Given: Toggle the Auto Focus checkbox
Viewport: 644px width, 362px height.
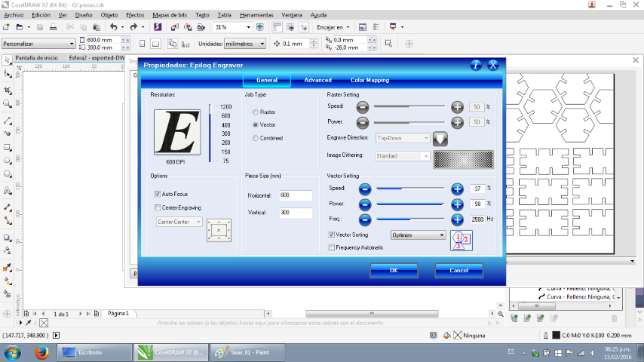Looking at the screenshot, I should [x=158, y=194].
